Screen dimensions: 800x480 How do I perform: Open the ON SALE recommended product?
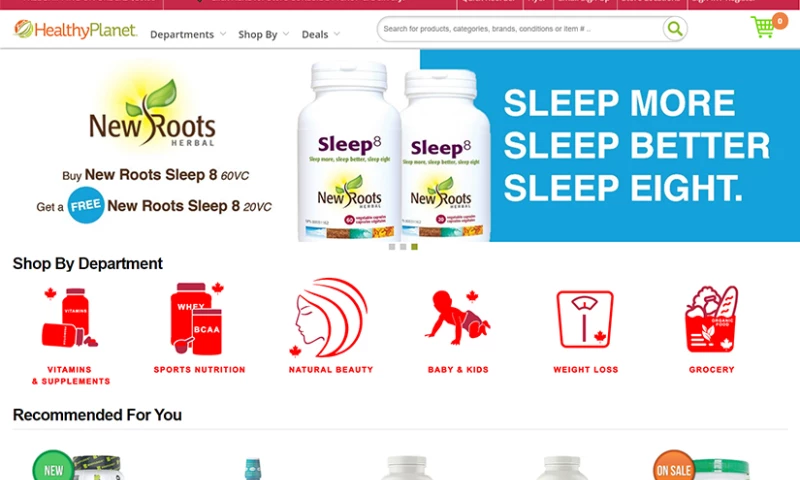(x=703, y=465)
